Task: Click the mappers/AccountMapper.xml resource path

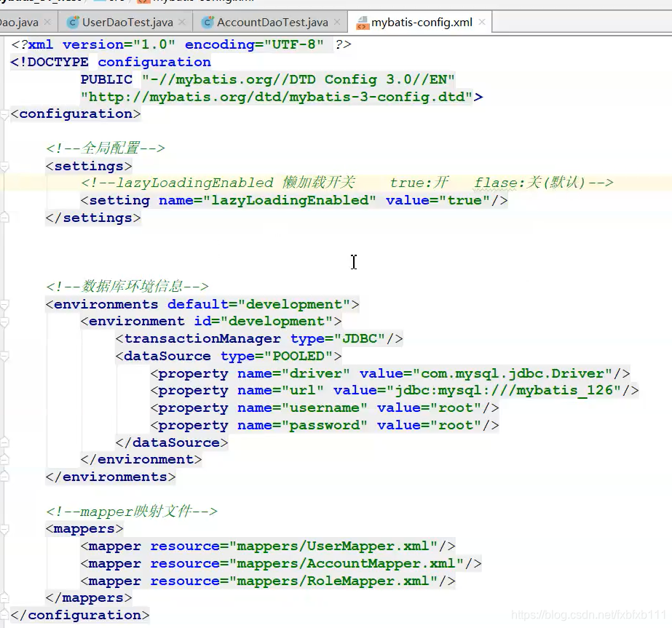Action: click(346, 564)
